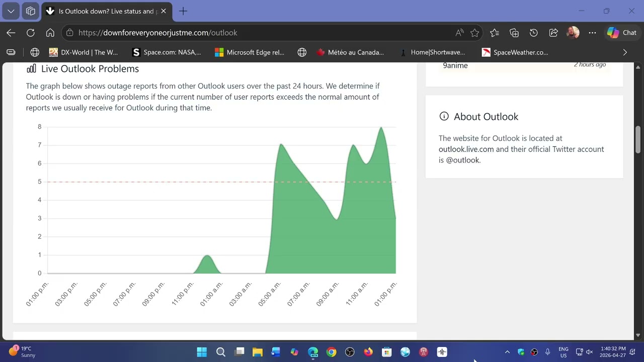Go back to the previous page
644x362 pixels.
(x=11, y=33)
